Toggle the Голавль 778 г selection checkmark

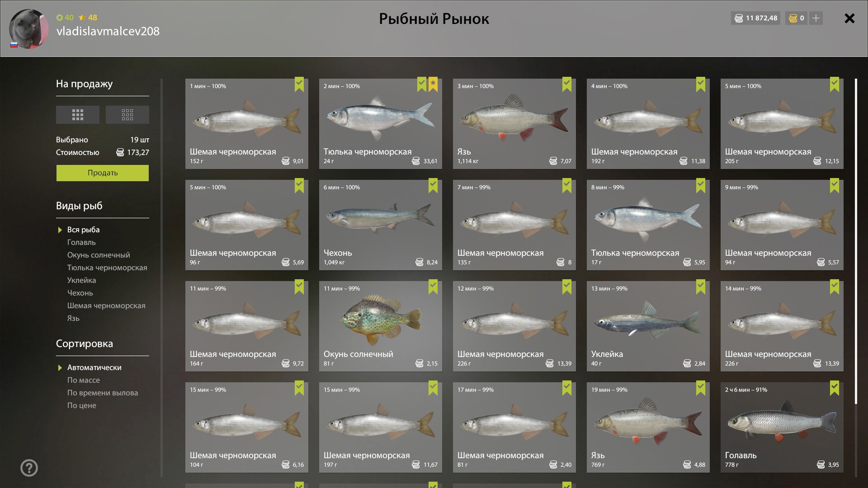(x=835, y=388)
